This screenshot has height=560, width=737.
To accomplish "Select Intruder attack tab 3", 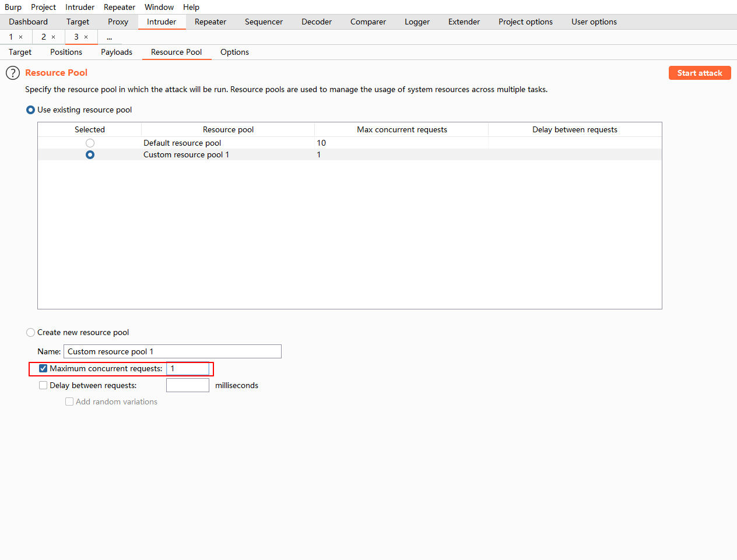I will point(76,37).
